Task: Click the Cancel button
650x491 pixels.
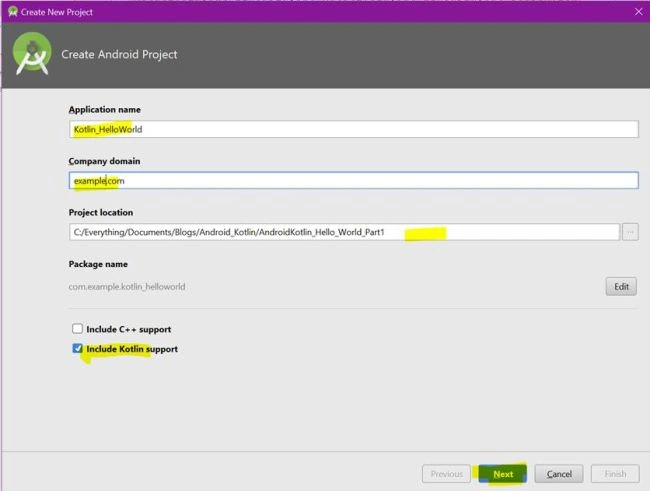Action: tap(559, 474)
